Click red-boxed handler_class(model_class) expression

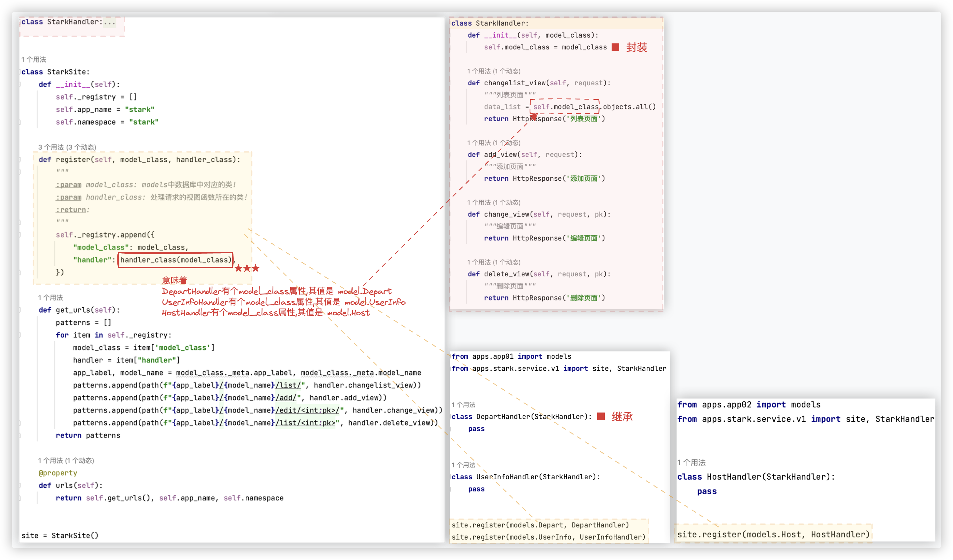coord(175,260)
